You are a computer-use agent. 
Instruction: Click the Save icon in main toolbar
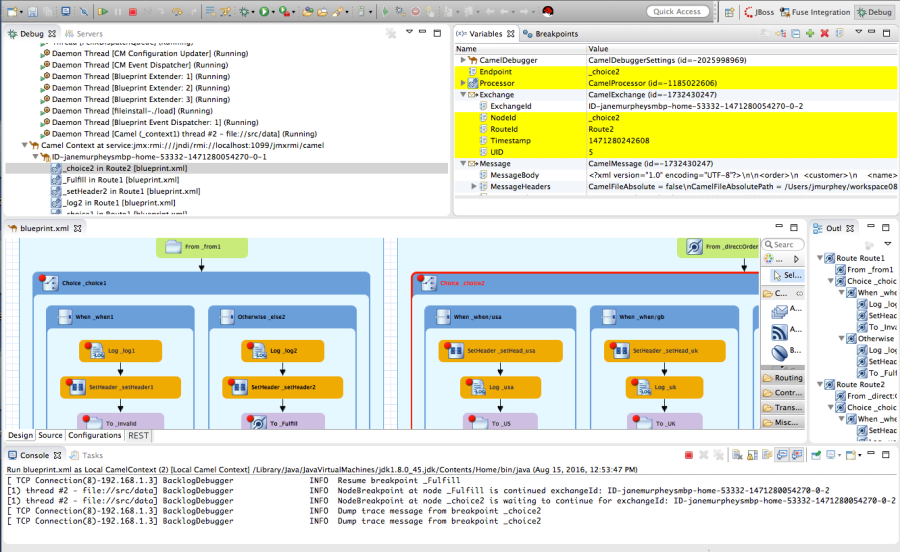[33, 11]
